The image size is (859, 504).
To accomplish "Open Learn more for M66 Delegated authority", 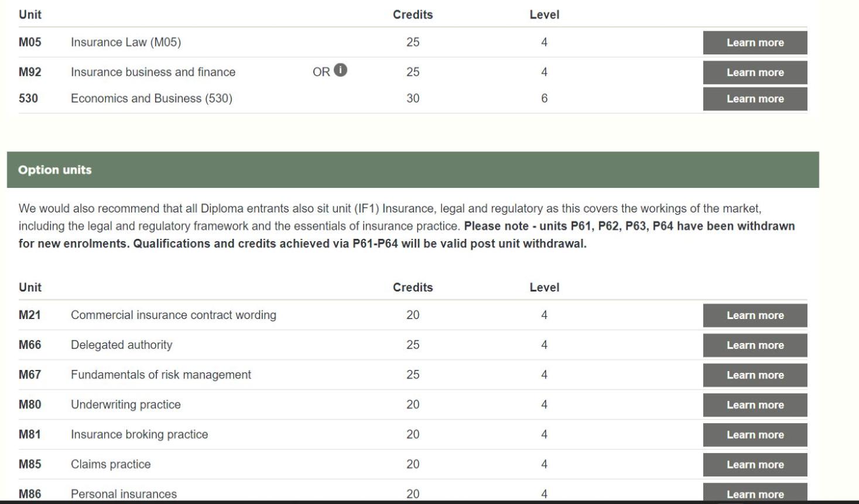I will pos(755,345).
